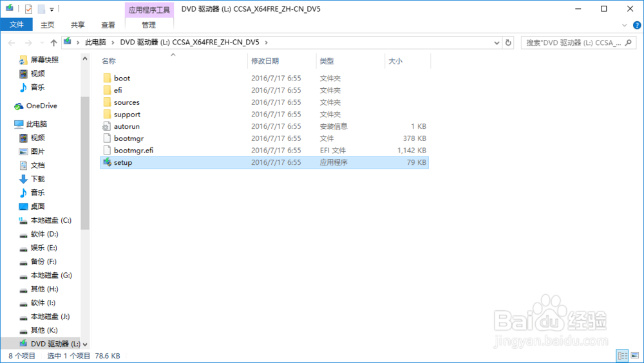Select the sources folder icon

click(107, 102)
